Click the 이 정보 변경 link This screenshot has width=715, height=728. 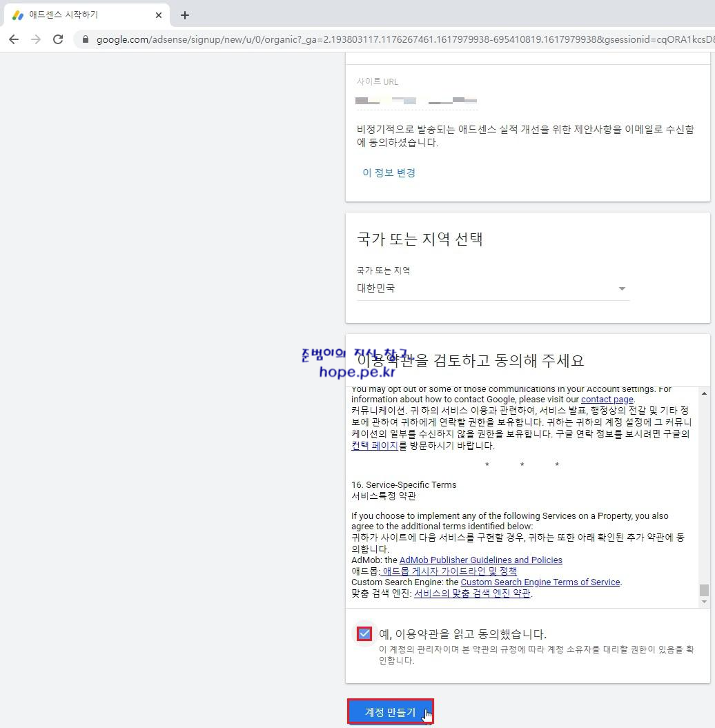point(389,173)
